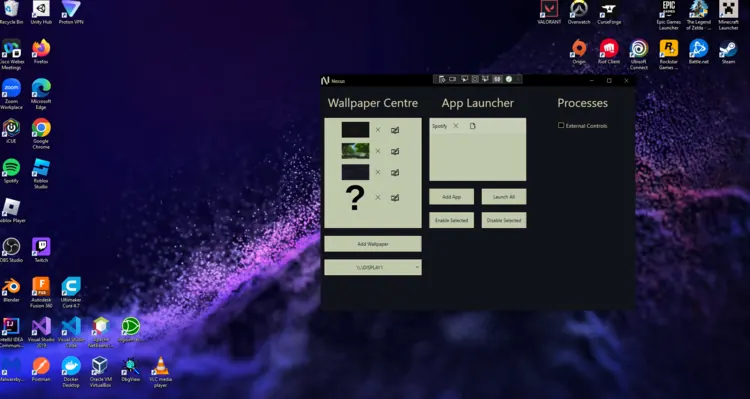Click the apply icon beside the first dark wallpaper
This screenshot has width=750, height=399.
pos(395,130)
